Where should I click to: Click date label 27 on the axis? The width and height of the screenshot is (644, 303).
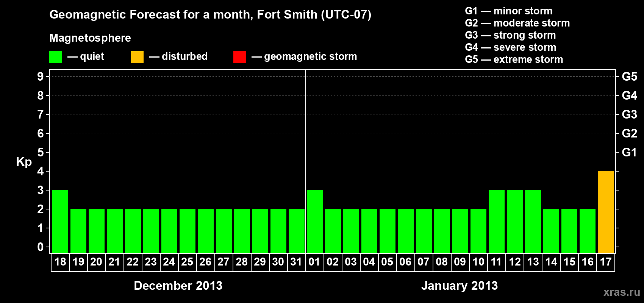pos(224,262)
